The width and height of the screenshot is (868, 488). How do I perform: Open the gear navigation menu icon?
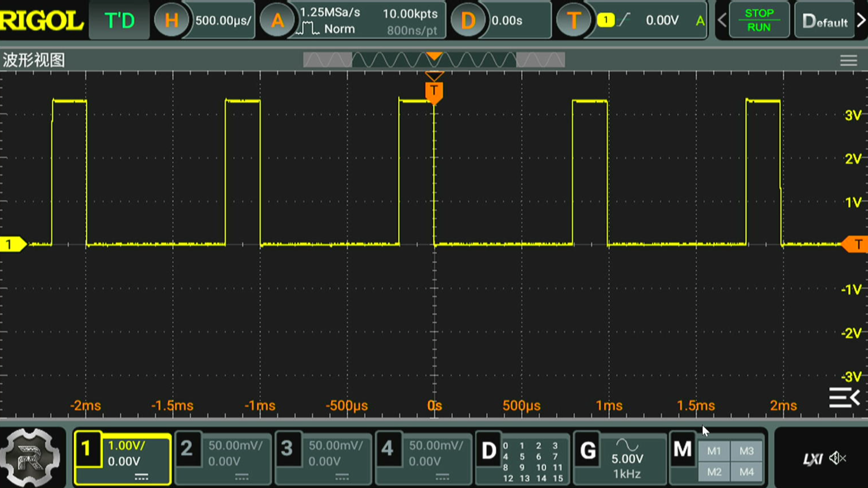(30, 458)
